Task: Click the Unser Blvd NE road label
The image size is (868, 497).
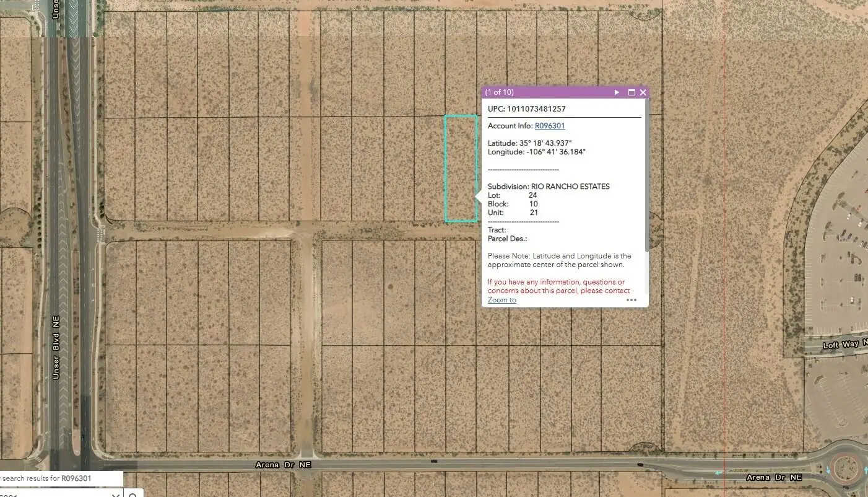Action: tap(56, 356)
